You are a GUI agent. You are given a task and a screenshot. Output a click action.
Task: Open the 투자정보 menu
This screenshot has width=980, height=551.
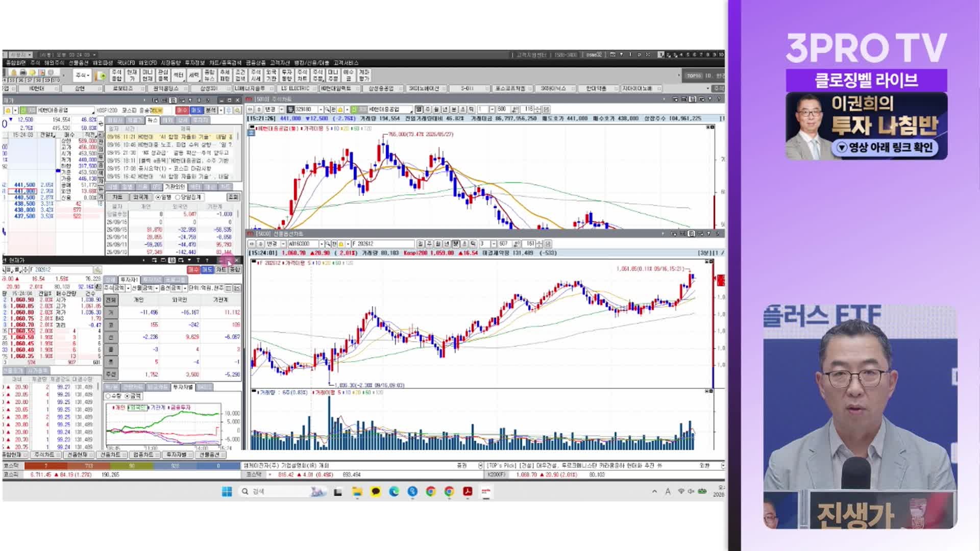(194, 63)
